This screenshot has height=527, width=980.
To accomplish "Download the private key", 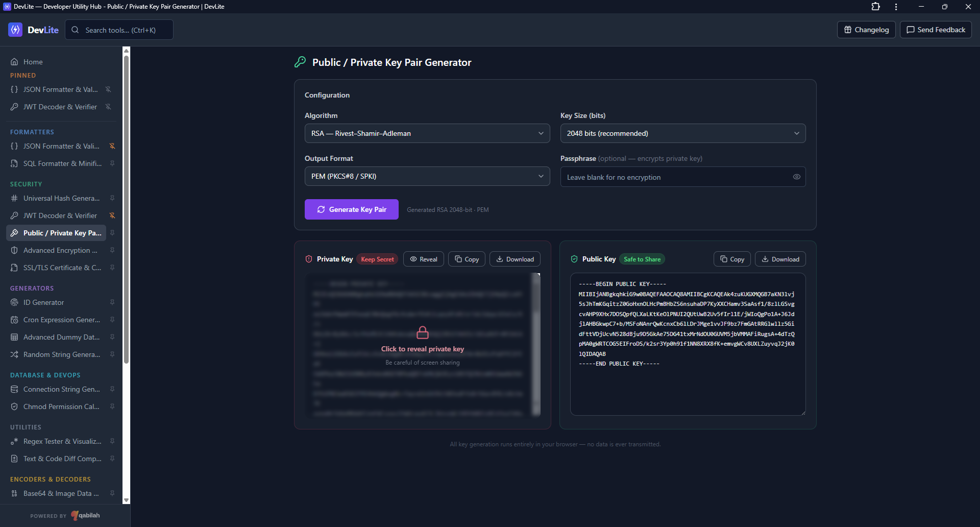I will tap(515, 259).
